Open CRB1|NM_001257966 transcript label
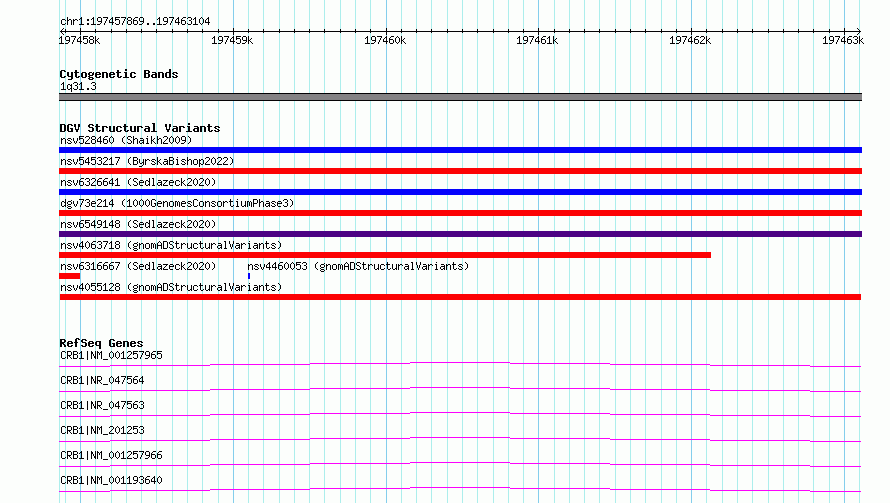 coord(111,455)
